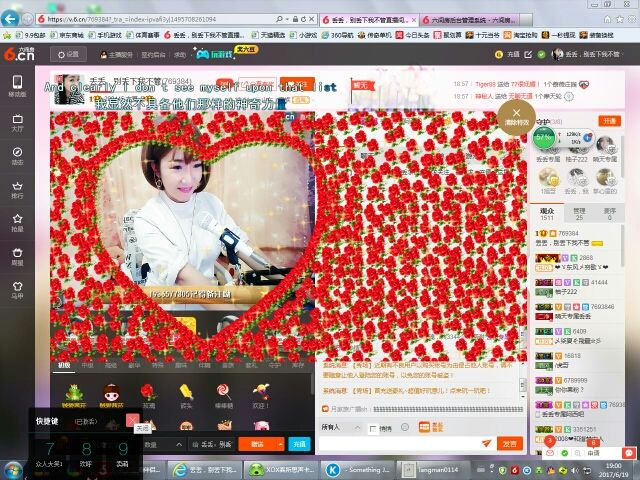Click the mail envelope icon at bottom right
The height and width of the screenshot is (480, 640).
(550, 453)
